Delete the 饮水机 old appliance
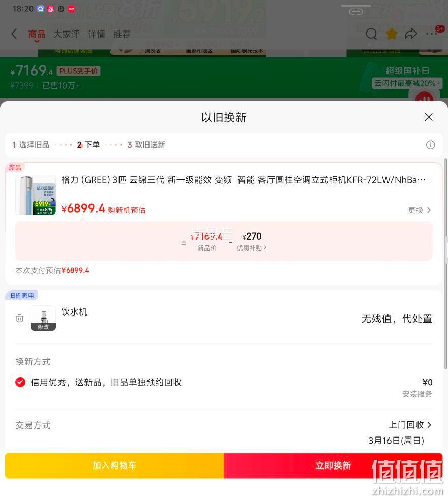448x500 pixels. pos(20,318)
